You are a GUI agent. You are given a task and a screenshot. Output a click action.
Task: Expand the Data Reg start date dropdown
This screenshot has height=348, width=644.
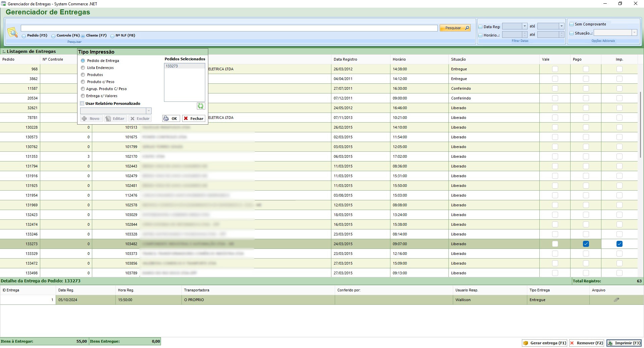tap(525, 26)
